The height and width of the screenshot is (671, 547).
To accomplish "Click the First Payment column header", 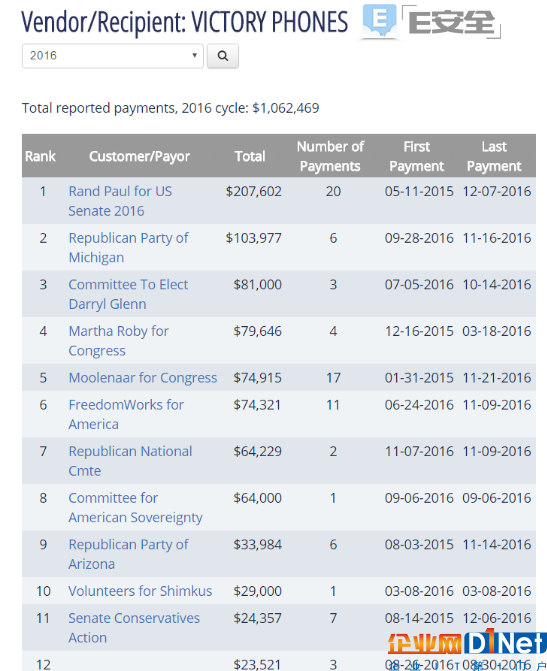I will click(416, 156).
